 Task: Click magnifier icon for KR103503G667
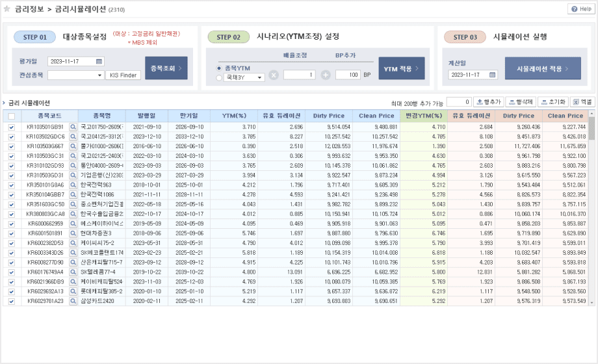[73, 146]
